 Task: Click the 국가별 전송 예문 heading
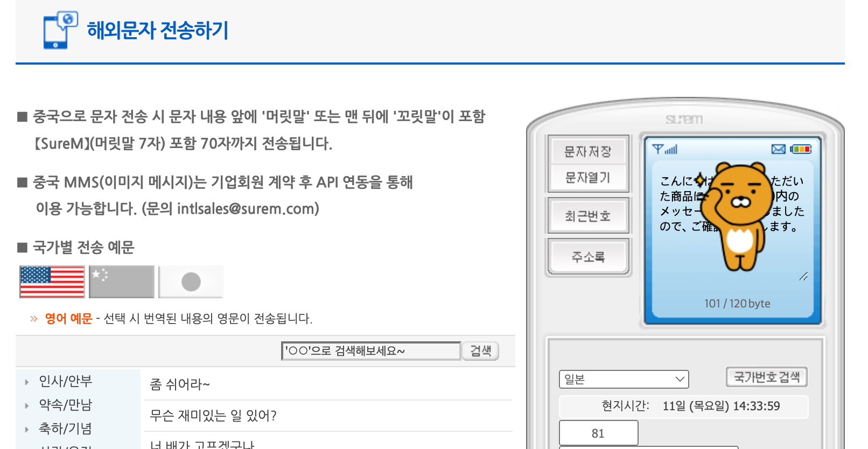83,248
